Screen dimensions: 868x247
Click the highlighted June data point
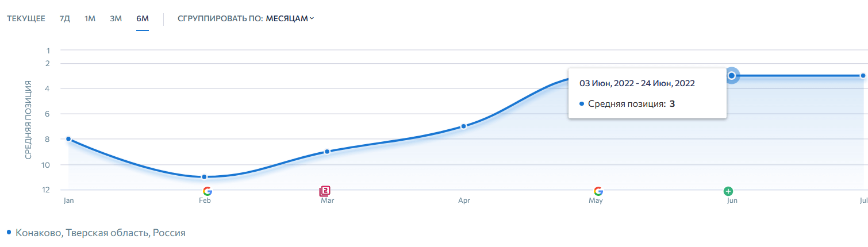click(x=731, y=76)
